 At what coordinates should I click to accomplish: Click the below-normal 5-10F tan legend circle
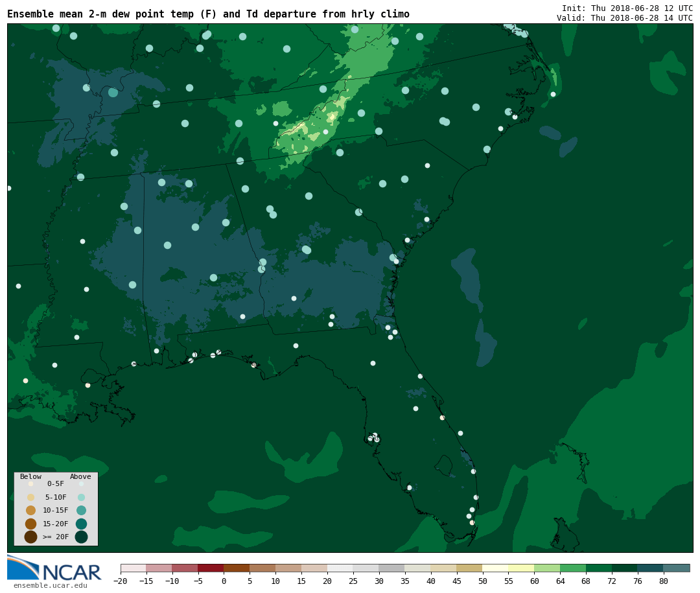(x=31, y=498)
